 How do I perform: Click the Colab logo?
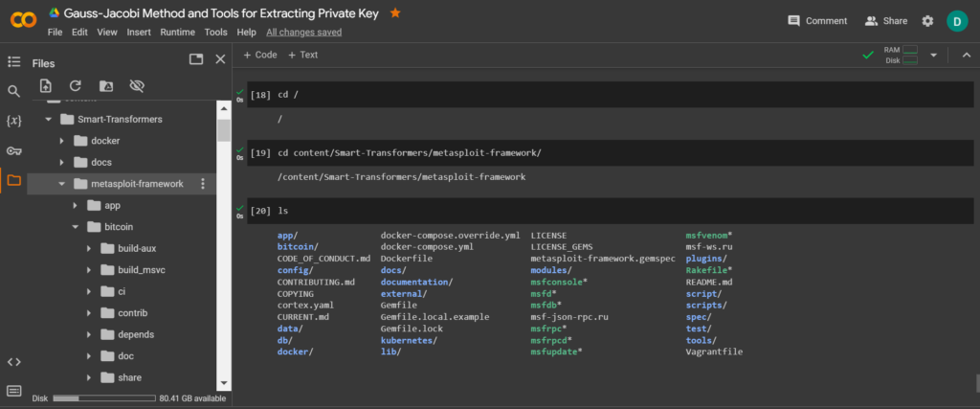[24, 21]
